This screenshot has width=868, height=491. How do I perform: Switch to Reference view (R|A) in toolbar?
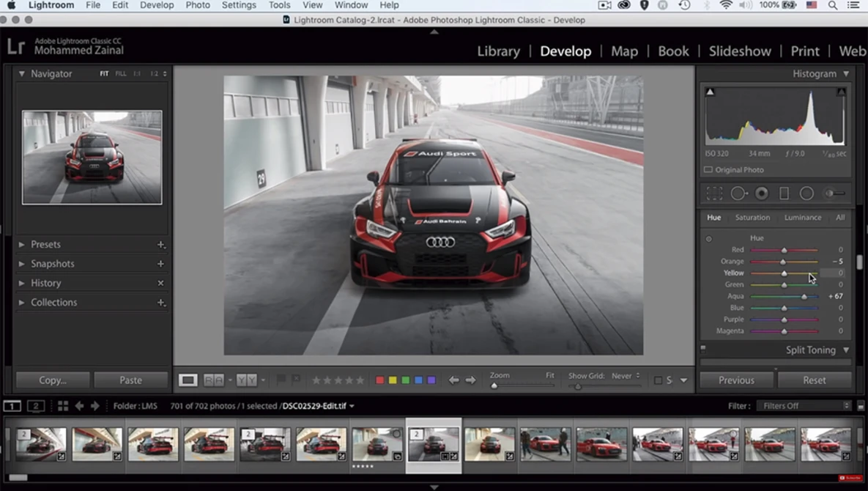click(x=214, y=380)
